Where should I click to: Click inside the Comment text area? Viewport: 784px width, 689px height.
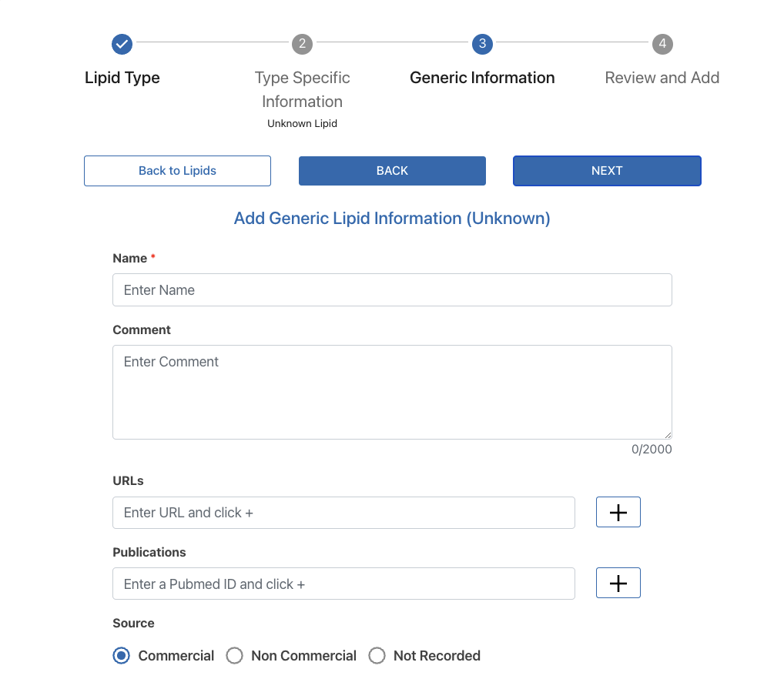(x=392, y=392)
